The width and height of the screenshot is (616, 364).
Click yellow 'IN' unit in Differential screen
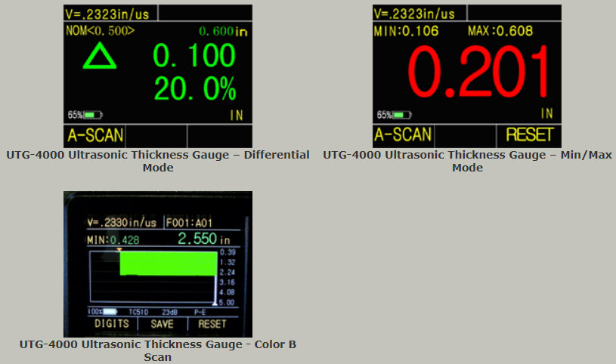pyautogui.click(x=237, y=115)
